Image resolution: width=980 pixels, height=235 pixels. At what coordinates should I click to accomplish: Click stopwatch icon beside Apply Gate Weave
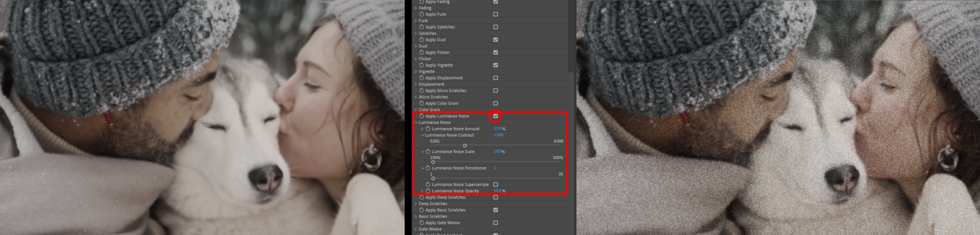click(x=422, y=223)
